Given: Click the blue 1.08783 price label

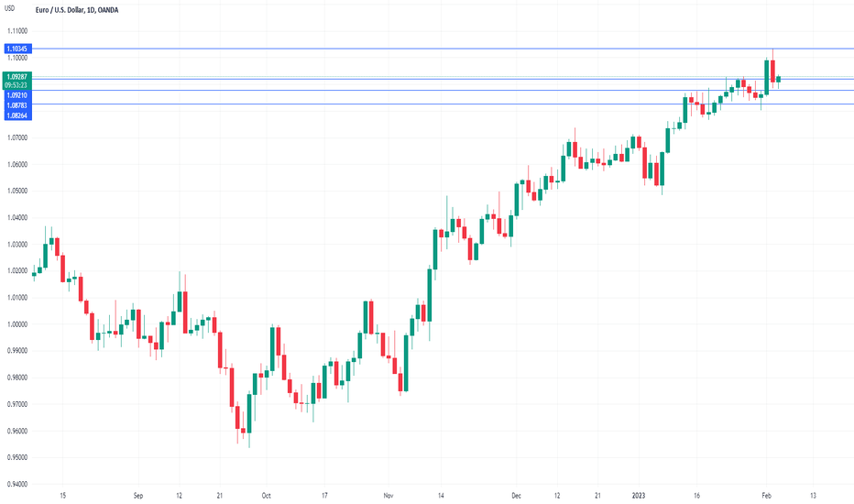Looking at the screenshot, I should pos(18,105).
